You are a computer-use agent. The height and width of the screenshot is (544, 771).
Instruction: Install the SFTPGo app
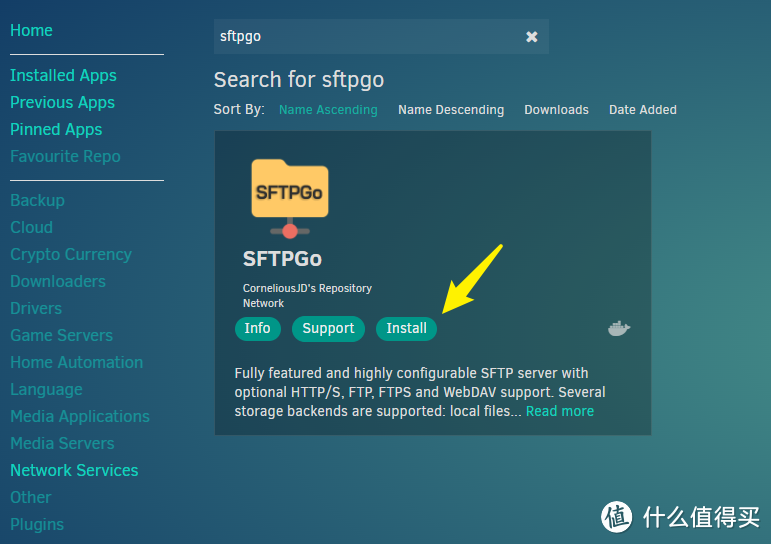pos(406,329)
